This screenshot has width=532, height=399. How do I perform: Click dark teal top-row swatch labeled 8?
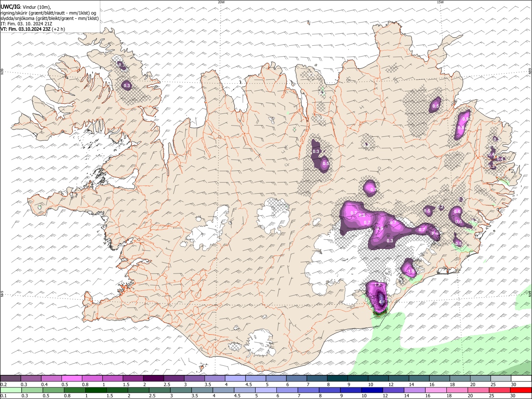[x=337, y=378]
